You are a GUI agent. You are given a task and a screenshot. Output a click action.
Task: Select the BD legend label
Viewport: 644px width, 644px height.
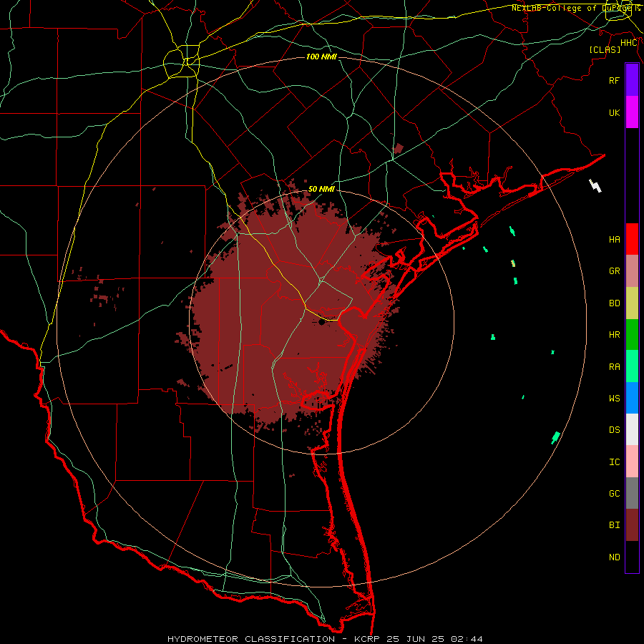point(614,303)
